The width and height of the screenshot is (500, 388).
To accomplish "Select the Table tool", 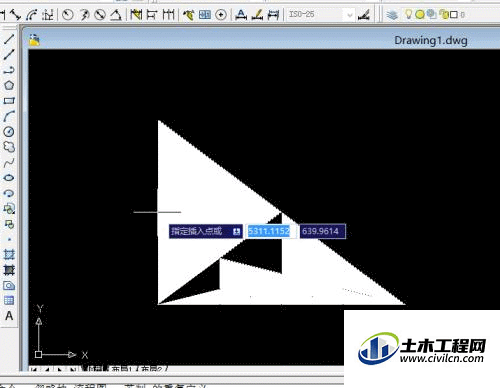I will [9, 300].
